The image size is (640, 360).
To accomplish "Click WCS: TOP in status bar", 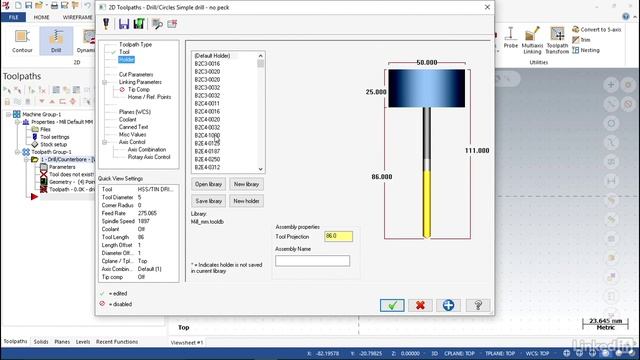I will click(537, 353).
